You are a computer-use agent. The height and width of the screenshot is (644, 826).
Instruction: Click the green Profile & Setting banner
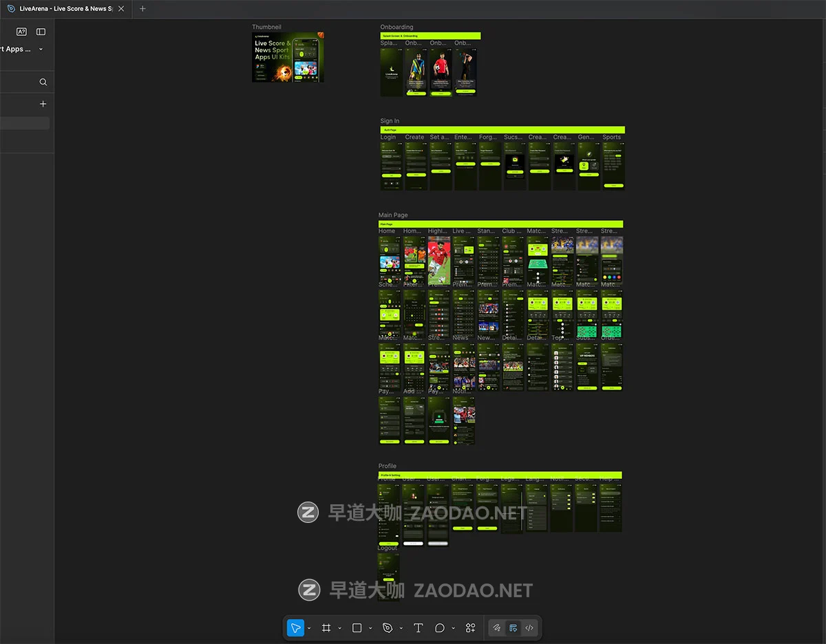pyautogui.click(x=500, y=475)
